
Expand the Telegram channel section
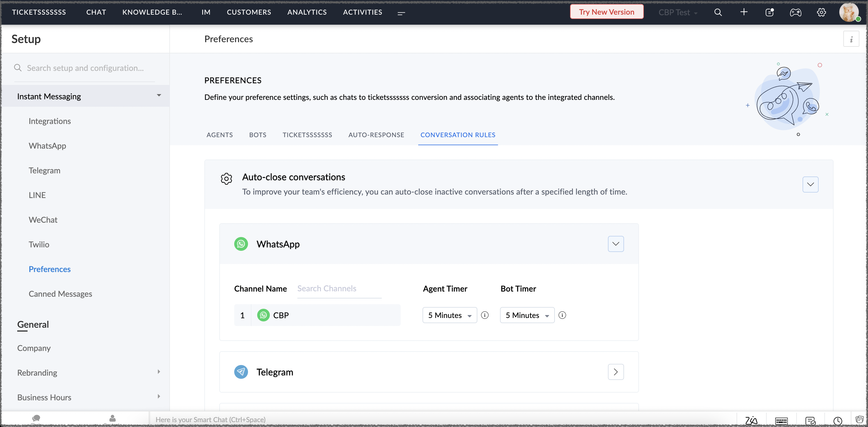click(616, 372)
